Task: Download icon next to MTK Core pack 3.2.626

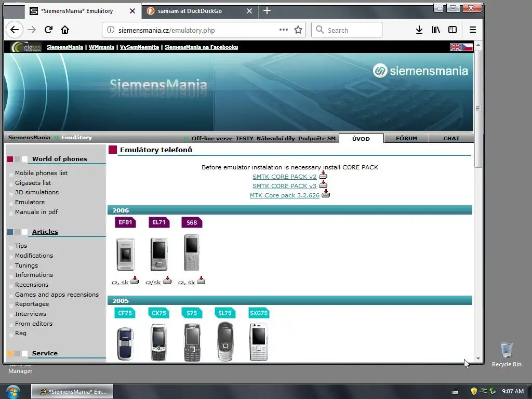Action: pyautogui.click(x=326, y=194)
